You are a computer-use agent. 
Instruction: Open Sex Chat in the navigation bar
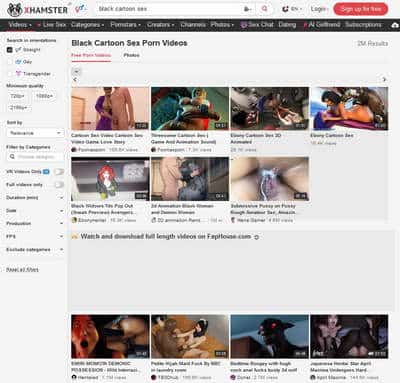(x=257, y=25)
